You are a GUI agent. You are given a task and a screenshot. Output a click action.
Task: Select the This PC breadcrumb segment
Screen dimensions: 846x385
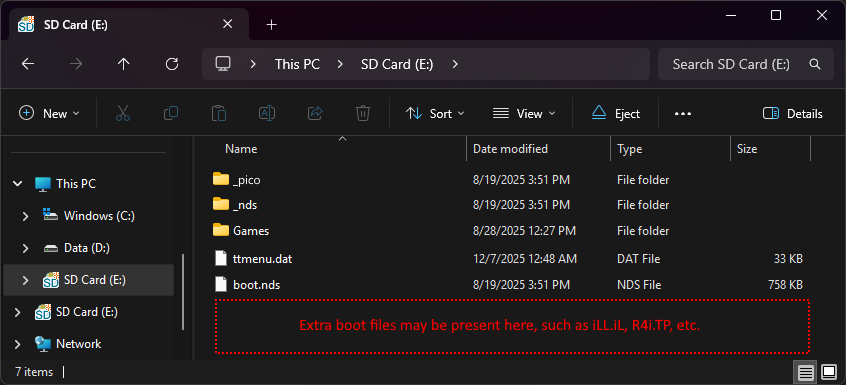click(297, 64)
